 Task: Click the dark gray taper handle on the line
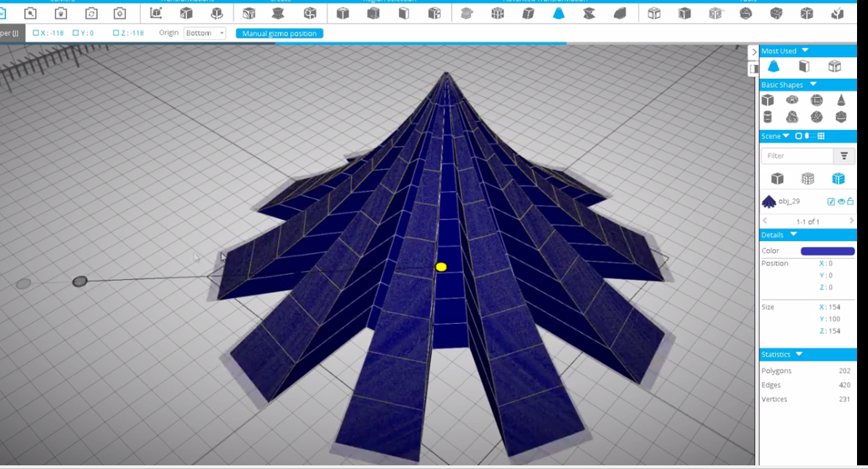coord(80,281)
